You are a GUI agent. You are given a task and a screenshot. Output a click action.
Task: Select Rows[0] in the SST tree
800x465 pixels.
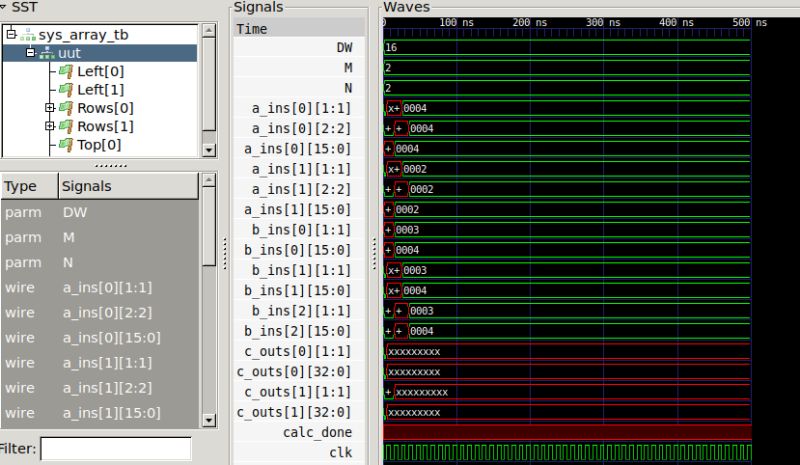pyautogui.click(x=105, y=108)
